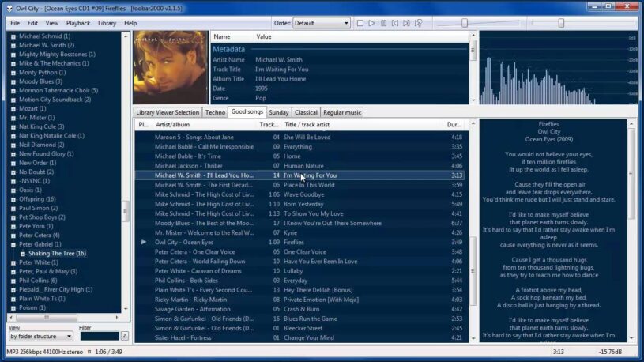644x362 pixels.
Task: Expand the Moody Blues tree node
Action: (13, 81)
